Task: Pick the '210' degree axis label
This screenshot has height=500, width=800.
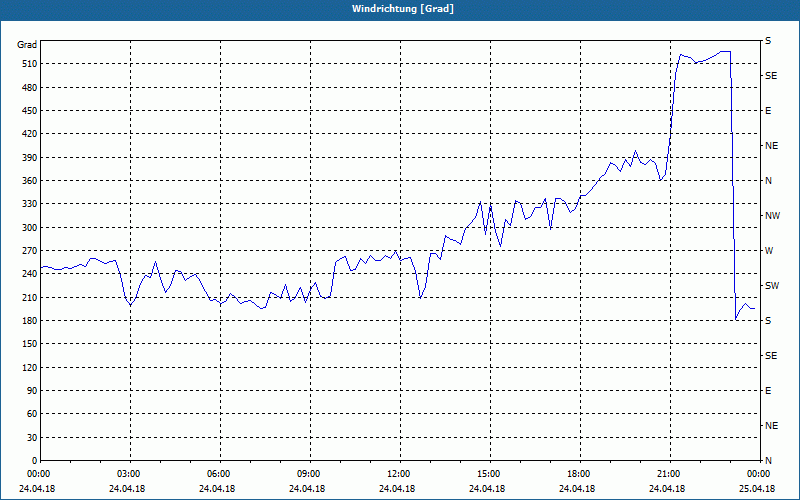Action: coord(30,297)
